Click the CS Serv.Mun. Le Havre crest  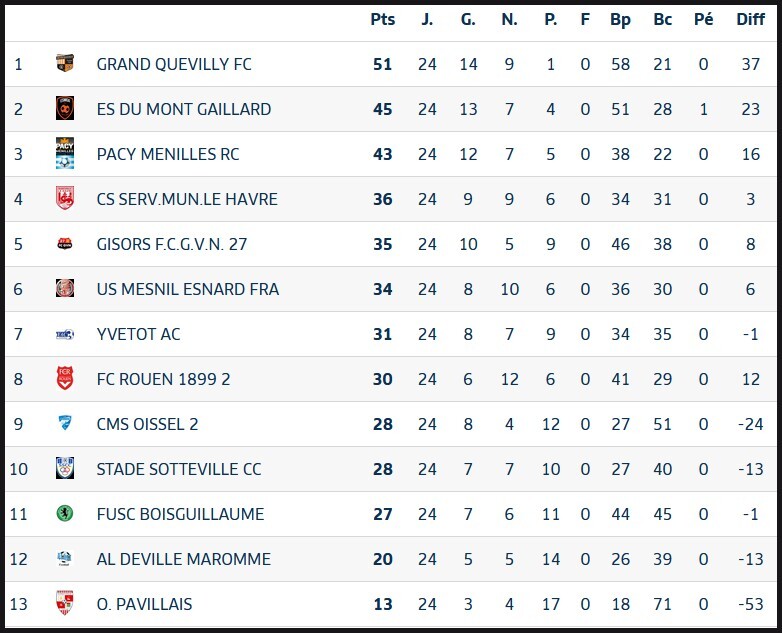[x=65, y=199]
